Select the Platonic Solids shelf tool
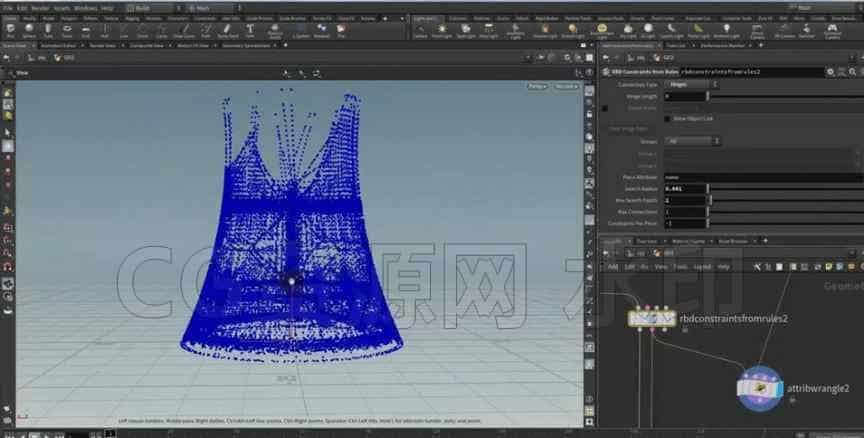 click(x=275, y=30)
